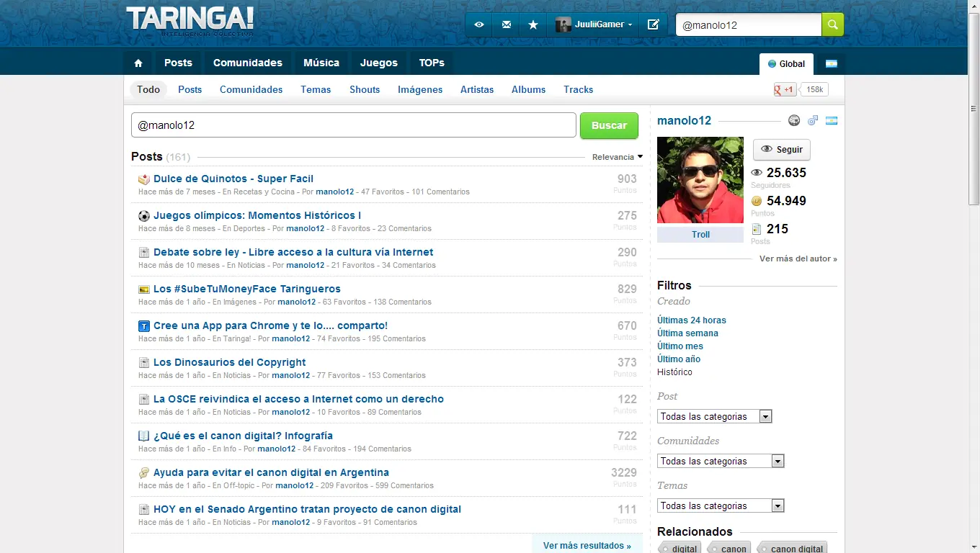Filter search results by Imágenes
The width and height of the screenshot is (980, 553).
click(420, 90)
